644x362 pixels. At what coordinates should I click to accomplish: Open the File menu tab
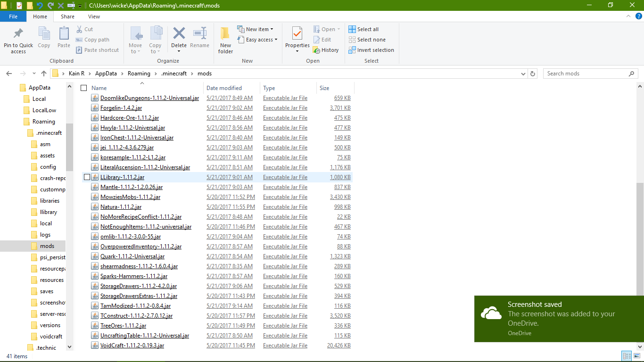tap(13, 16)
